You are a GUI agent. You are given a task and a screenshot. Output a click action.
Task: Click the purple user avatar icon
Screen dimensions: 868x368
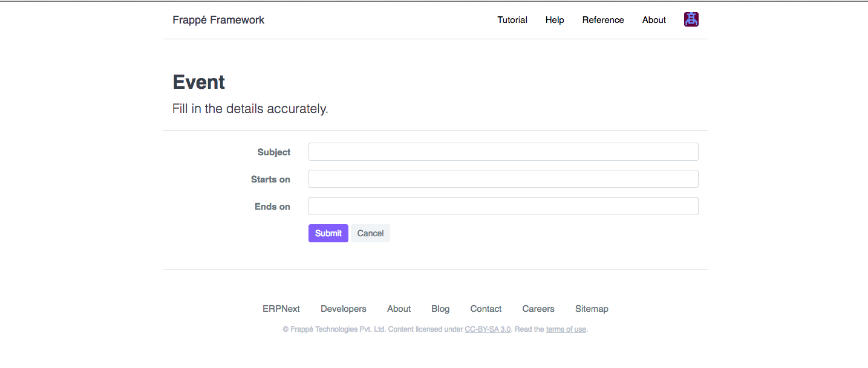(691, 19)
